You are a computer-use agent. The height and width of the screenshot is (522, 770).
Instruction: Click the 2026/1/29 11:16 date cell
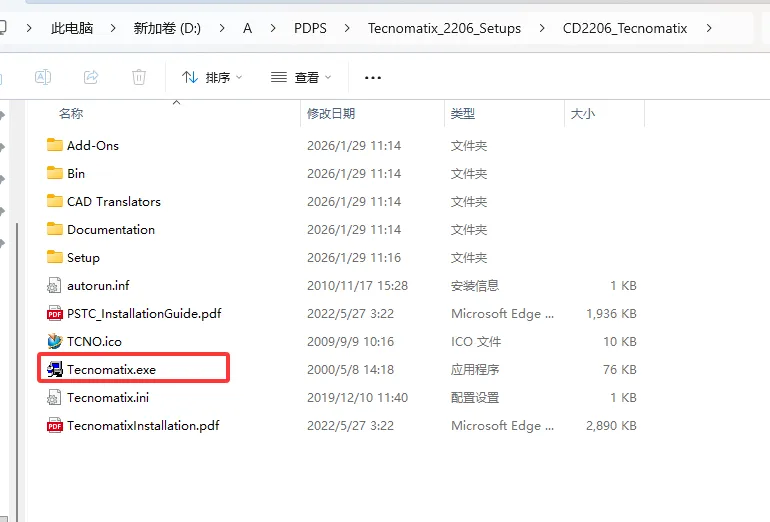tap(354, 257)
